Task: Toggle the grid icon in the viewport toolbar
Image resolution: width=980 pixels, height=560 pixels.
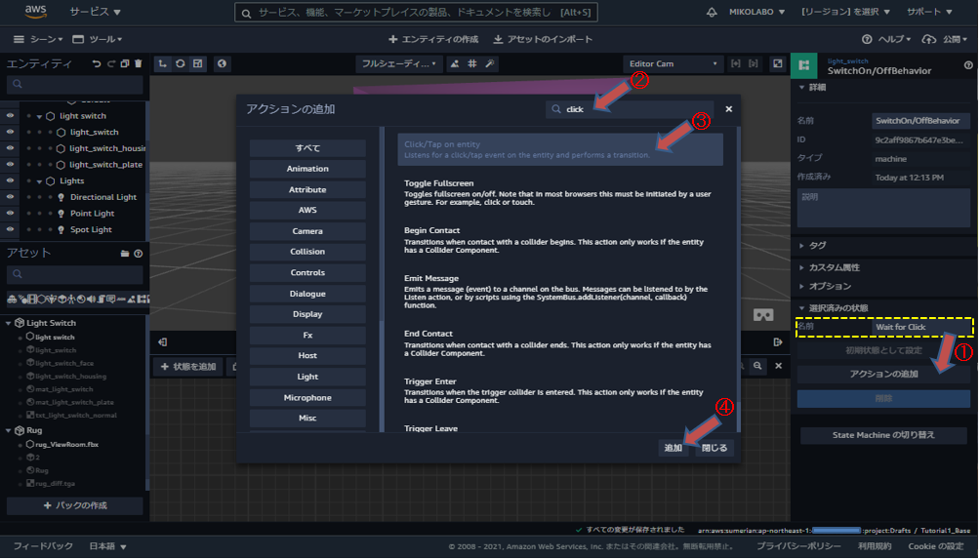Action: click(x=472, y=63)
